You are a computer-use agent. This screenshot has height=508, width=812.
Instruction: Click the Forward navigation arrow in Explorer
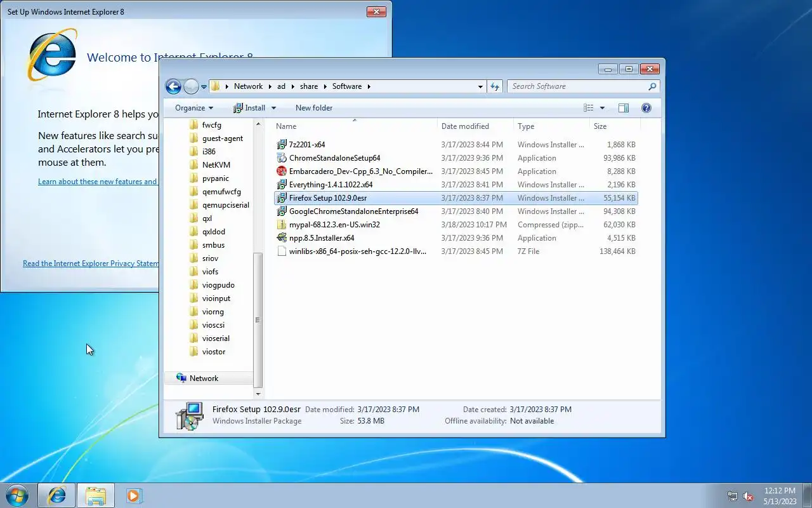pyautogui.click(x=191, y=86)
